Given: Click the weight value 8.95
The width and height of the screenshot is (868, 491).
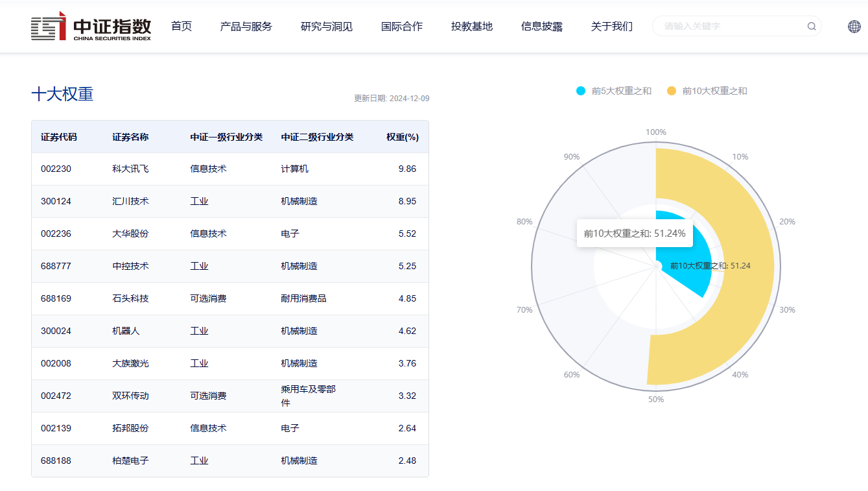Looking at the screenshot, I should click(x=407, y=201).
